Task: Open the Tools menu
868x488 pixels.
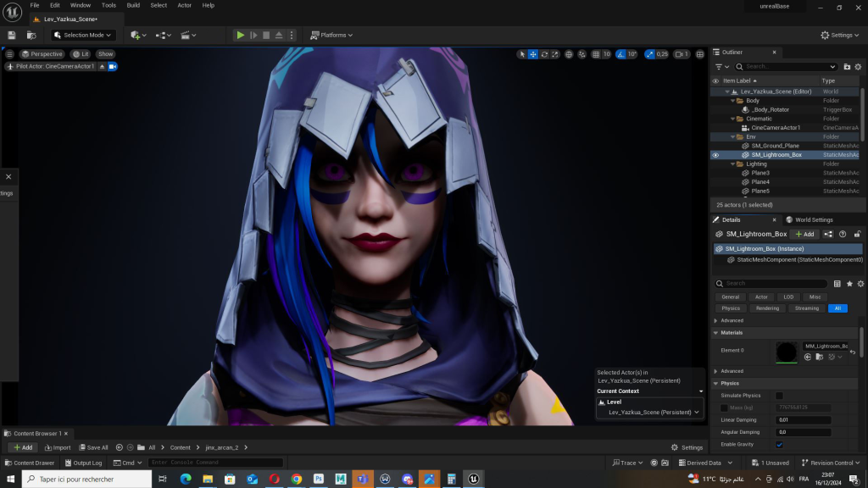Action: [108, 6]
